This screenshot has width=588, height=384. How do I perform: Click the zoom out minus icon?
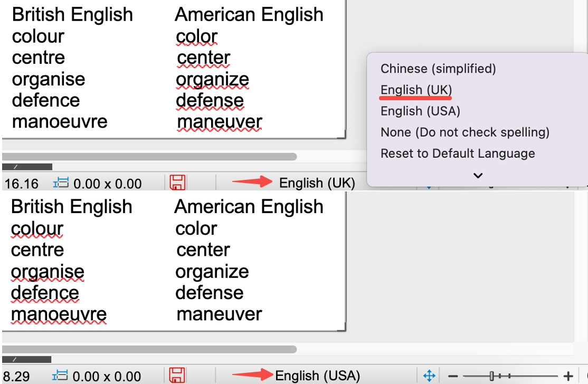pos(452,376)
